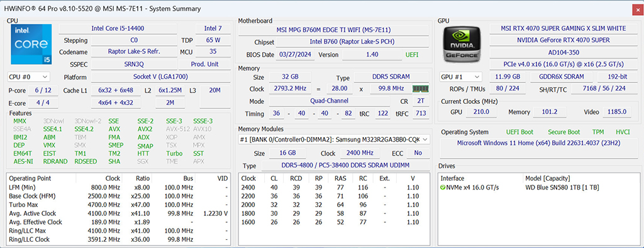
Task: Click the AD104-350 GPU chip field
Action: (563, 53)
